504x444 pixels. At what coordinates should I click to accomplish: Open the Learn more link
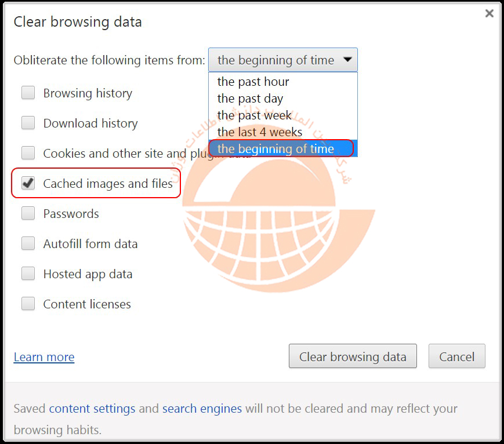click(x=44, y=357)
